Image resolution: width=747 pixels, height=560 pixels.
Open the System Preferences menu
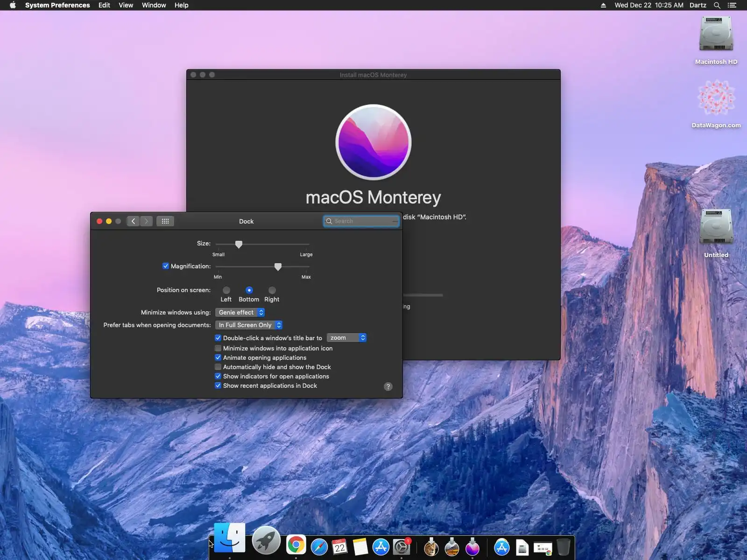tap(57, 5)
